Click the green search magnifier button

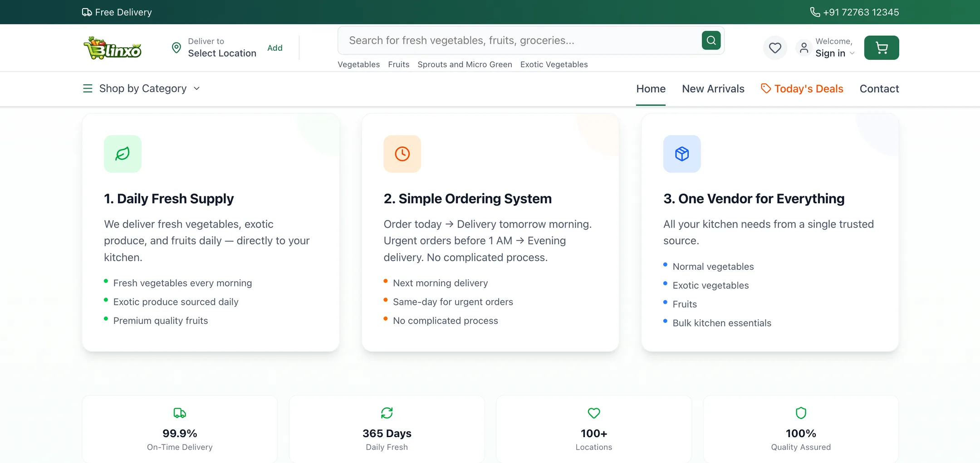tap(711, 40)
